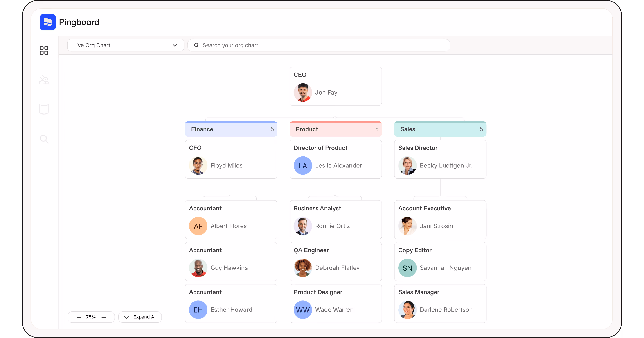Click the sidebar search magnifier icon
This screenshot has height=338, width=644.
44,139
